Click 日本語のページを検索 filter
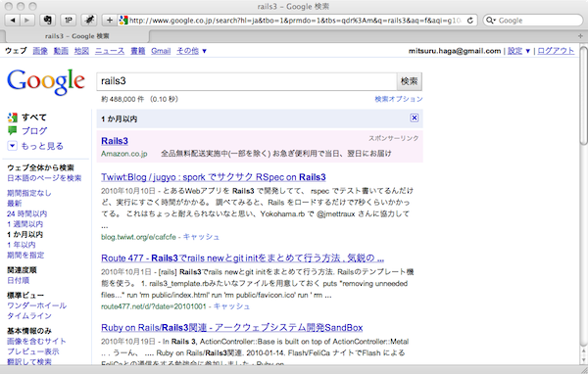The height and width of the screenshot is (374, 588). click(x=44, y=178)
